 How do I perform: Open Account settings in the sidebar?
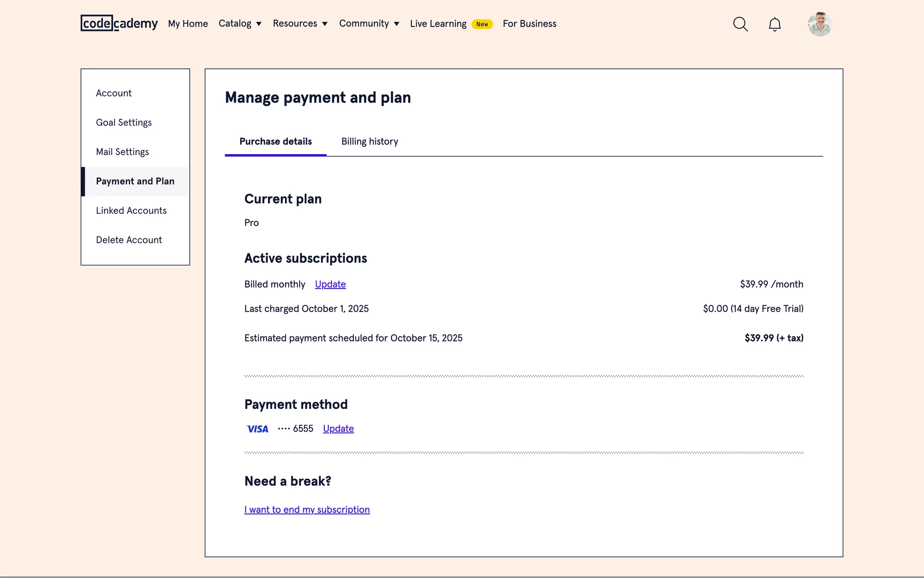[114, 93]
